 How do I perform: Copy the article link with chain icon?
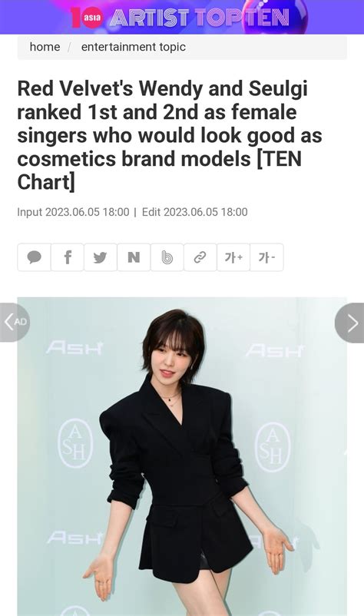click(200, 257)
